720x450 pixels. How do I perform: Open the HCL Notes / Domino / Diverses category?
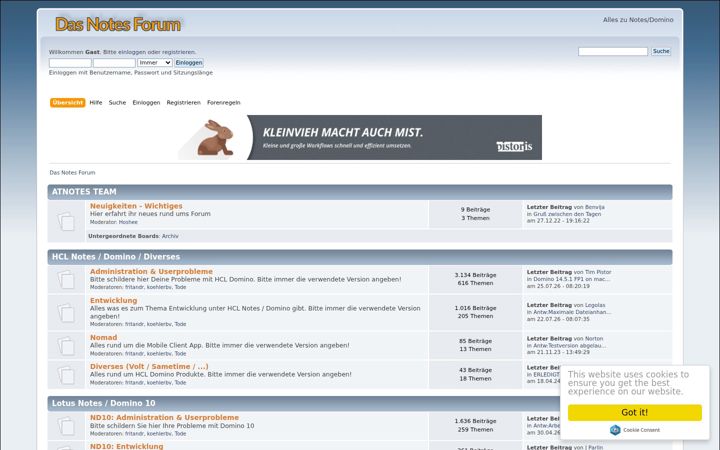pos(116,257)
